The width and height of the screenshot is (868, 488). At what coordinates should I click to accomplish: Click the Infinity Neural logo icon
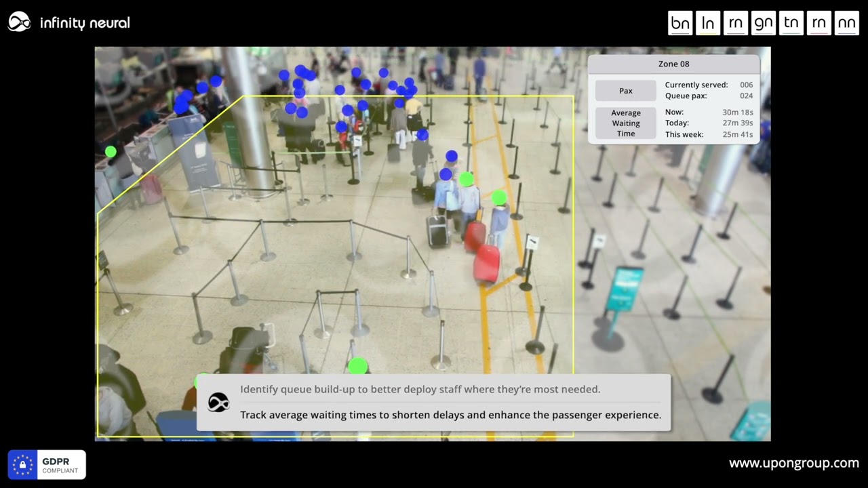click(x=19, y=22)
